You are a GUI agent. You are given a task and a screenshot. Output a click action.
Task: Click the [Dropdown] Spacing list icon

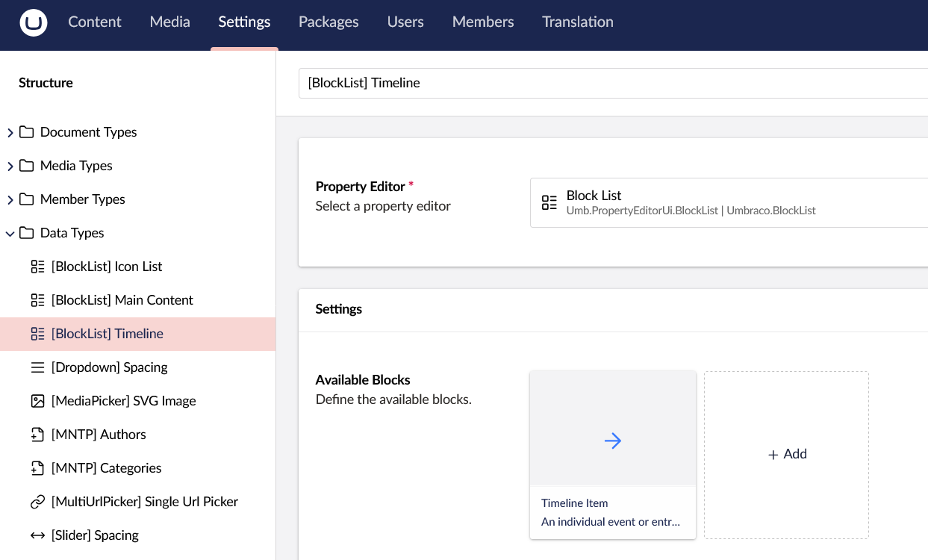(38, 367)
